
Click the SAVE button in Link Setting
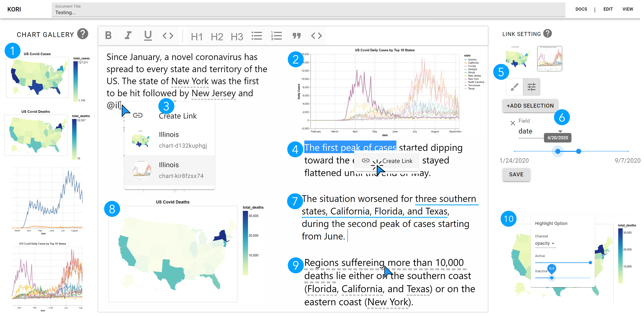(516, 174)
